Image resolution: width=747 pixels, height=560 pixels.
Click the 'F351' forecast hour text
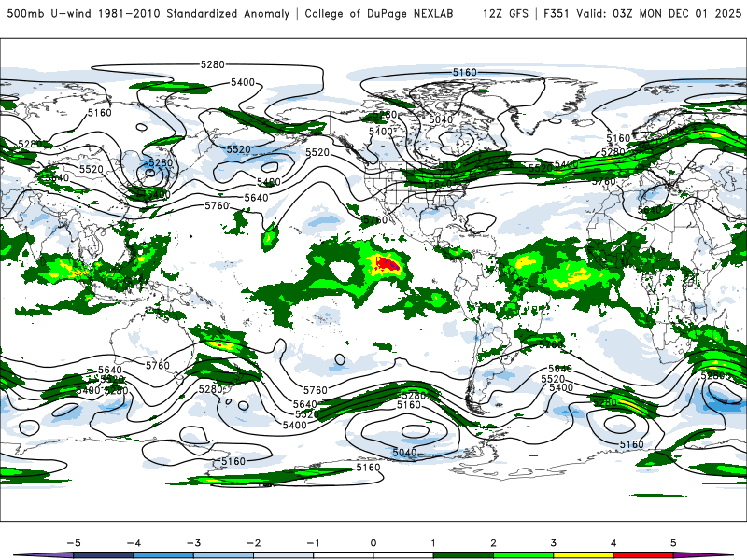pyautogui.click(x=557, y=13)
